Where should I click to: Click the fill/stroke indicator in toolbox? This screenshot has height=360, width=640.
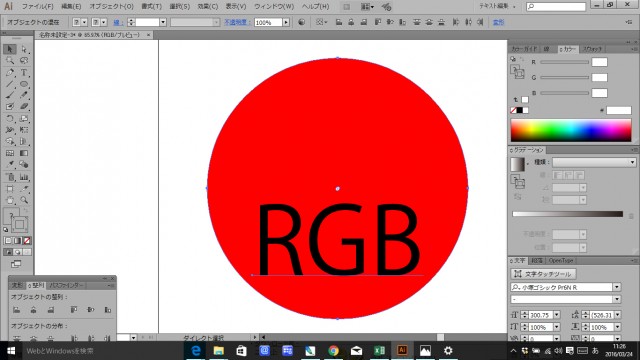16,220
